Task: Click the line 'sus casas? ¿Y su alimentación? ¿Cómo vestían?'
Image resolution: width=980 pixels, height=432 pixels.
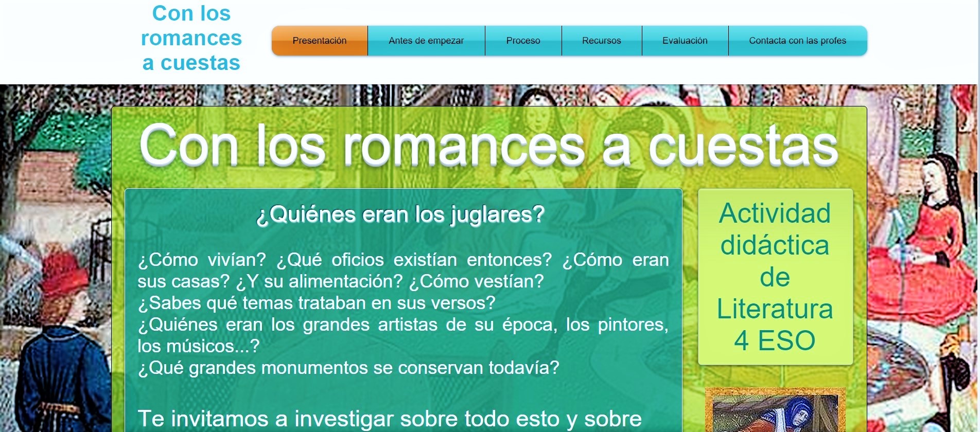Action: tap(341, 281)
